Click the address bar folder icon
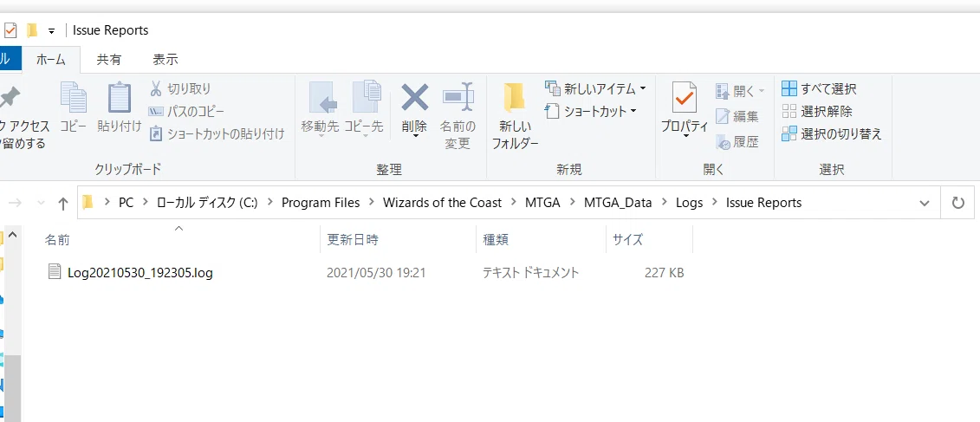Image resolution: width=980 pixels, height=422 pixels. pyautogui.click(x=88, y=203)
